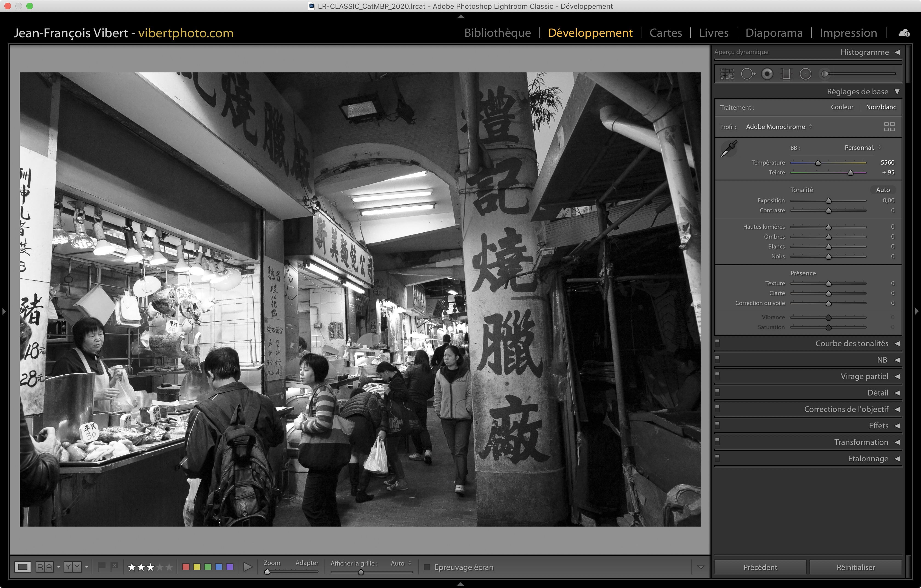Image resolution: width=921 pixels, height=588 pixels.
Task: Activate the Red eye correction tool
Action: [x=767, y=73]
